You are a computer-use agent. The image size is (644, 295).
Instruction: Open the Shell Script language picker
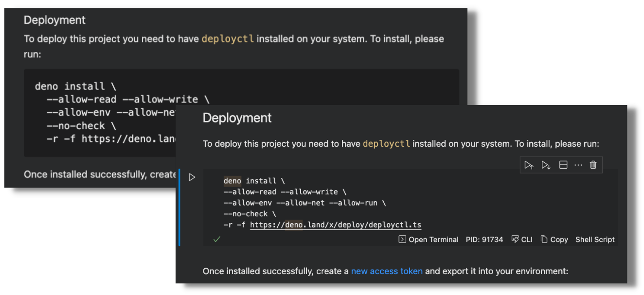point(595,239)
